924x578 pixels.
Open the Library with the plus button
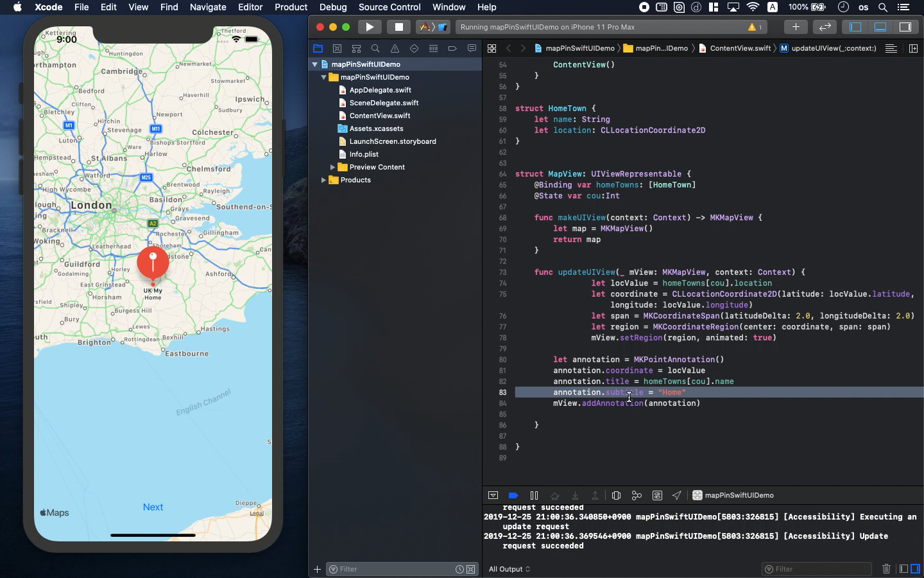point(796,27)
